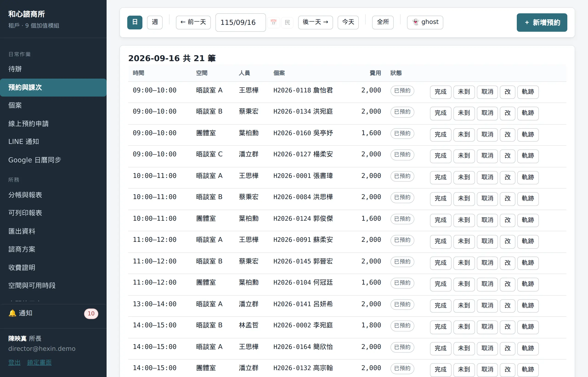Go to 前一天 previous day
This screenshot has height=377, width=588.
[x=193, y=22]
